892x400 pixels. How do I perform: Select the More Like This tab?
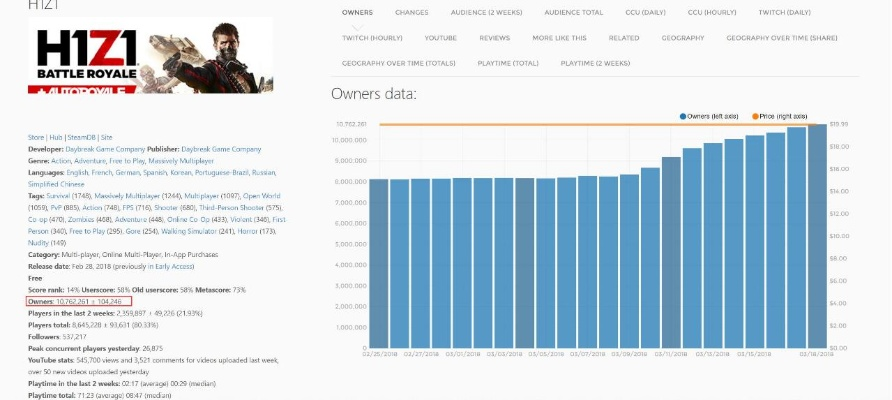click(559, 37)
